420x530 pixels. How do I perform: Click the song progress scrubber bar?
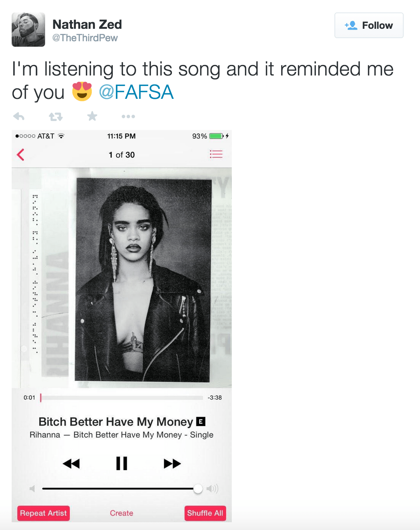122,398
